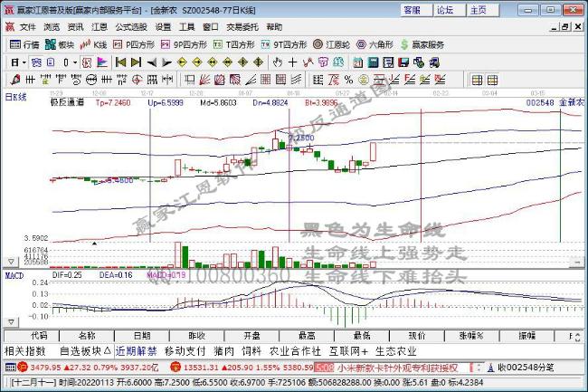
Task: Open the 交易委托 menu
Action: pyautogui.click(x=242, y=27)
